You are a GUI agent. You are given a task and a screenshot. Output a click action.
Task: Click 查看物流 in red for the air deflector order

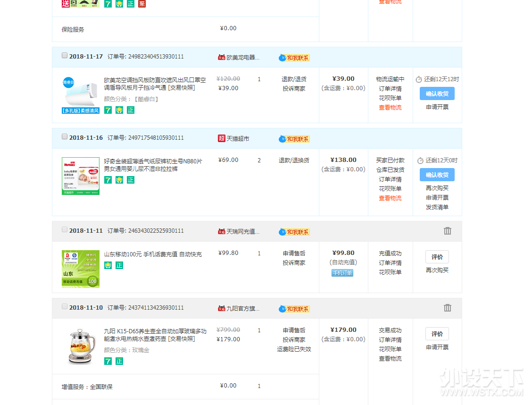pyautogui.click(x=390, y=108)
